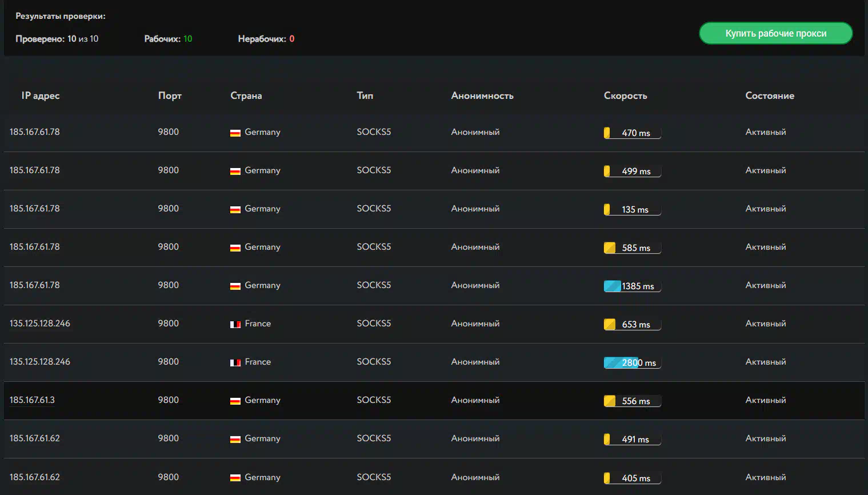Click the "Рабочих: 10" counter
868x495 pixels.
(168, 39)
